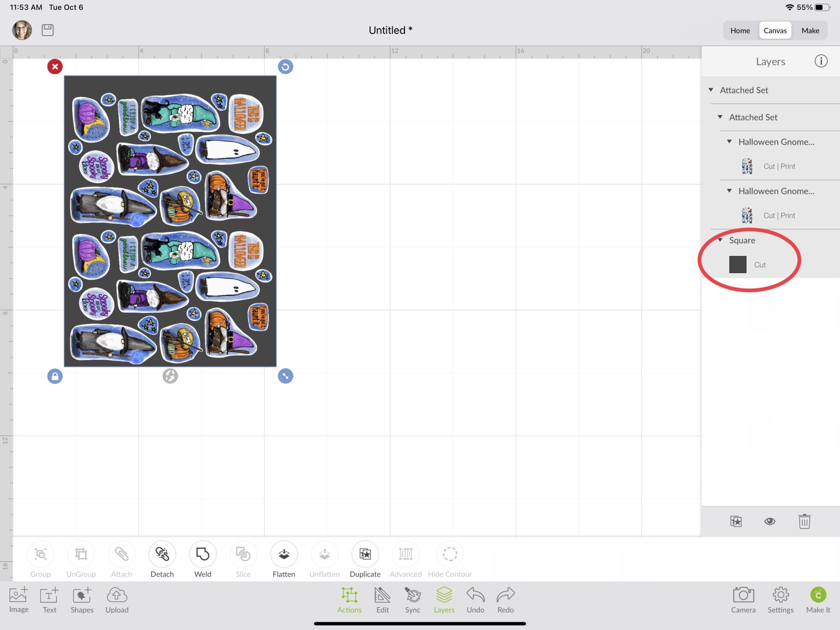Screen dimensions: 840x630
Task: Tap the blue corner resize handle
Action: pyautogui.click(x=285, y=376)
